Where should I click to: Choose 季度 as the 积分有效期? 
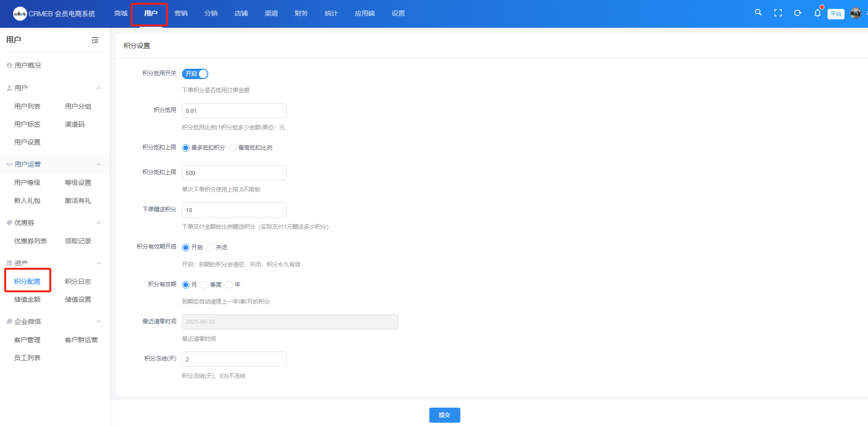point(205,285)
